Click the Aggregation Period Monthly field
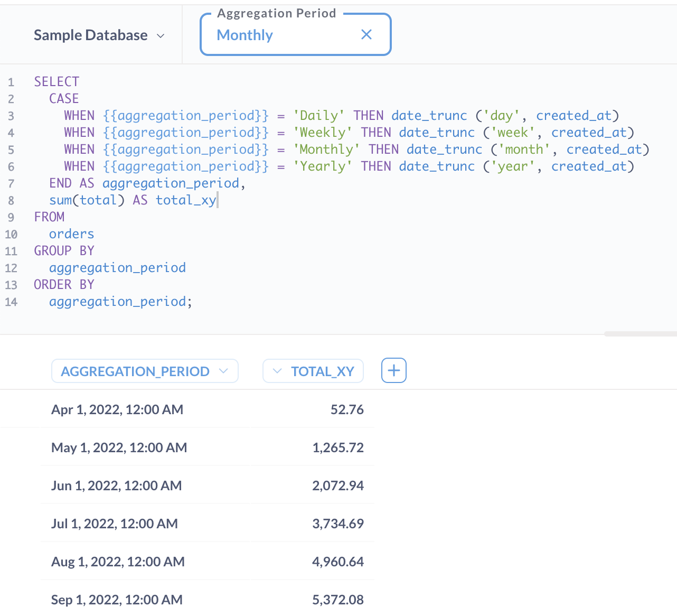The height and width of the screenshot is (616, 677). 280,35
